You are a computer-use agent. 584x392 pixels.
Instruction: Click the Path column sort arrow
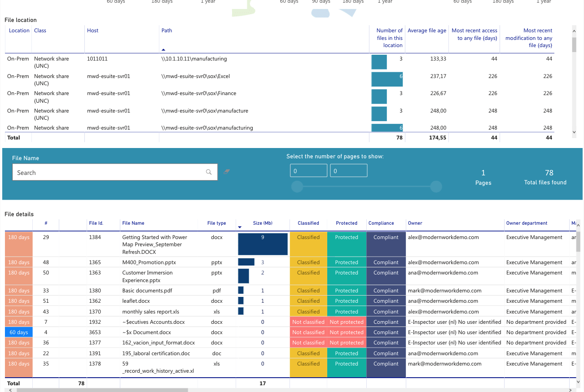[x=163, y=50]
